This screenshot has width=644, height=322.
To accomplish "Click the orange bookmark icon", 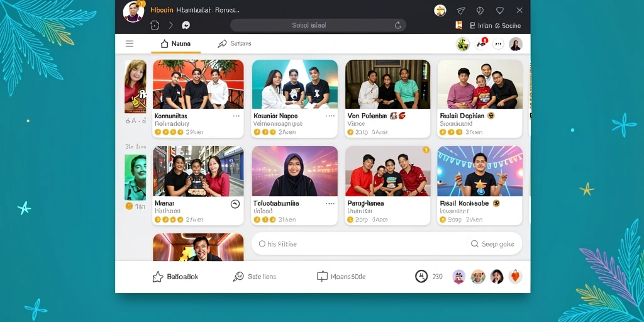I will tap(459, 25).
